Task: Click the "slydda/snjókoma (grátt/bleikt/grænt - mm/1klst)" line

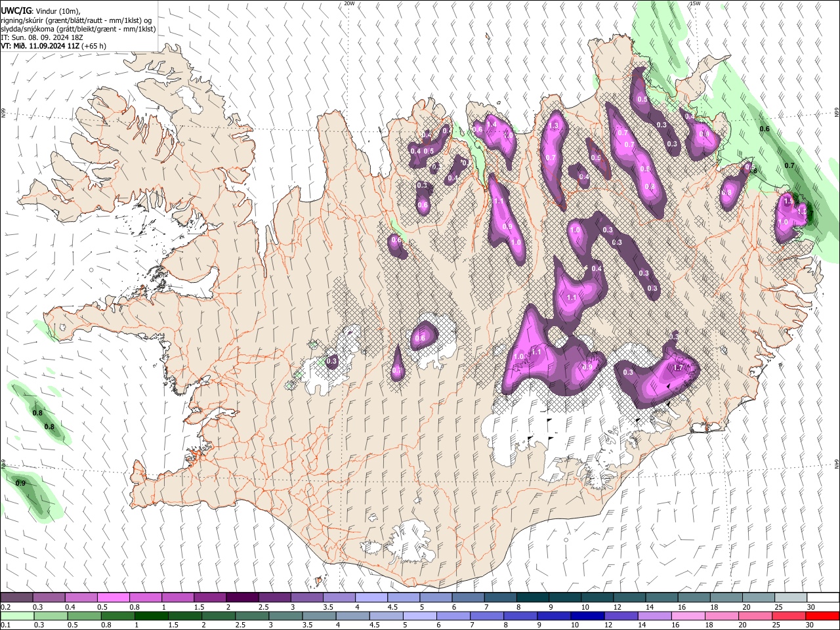Action: 78,29
